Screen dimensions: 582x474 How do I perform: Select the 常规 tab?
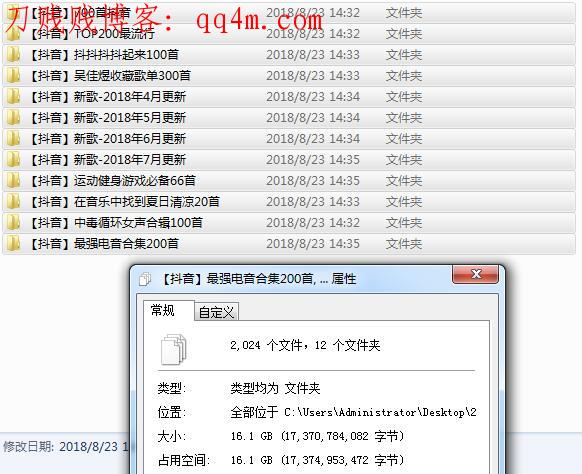[x=163, y=310]
